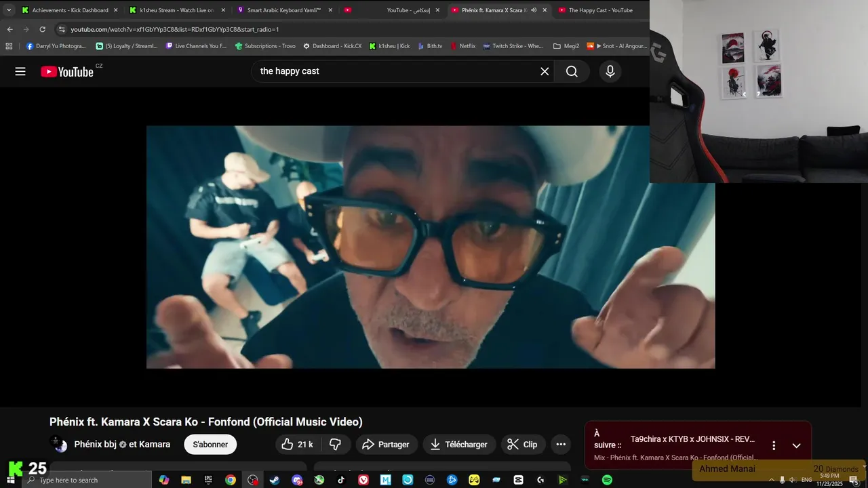Screen dimensions: 868x488
Task: Close the Phénix ft. Kamara tab
Action: pyautogui.click(x=545, y=10)
